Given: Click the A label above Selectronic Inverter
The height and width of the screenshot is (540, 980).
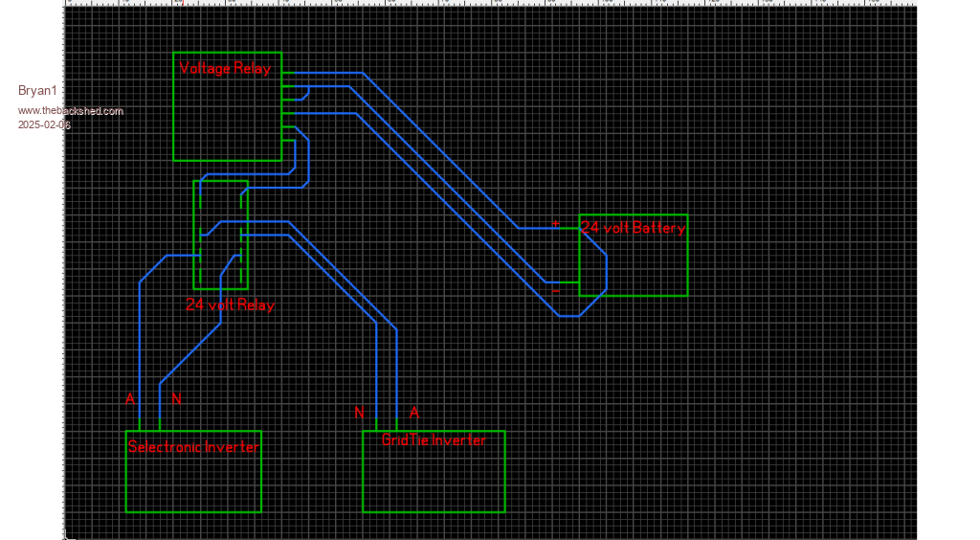Looking at the screenshot, I should click(130, 398).
